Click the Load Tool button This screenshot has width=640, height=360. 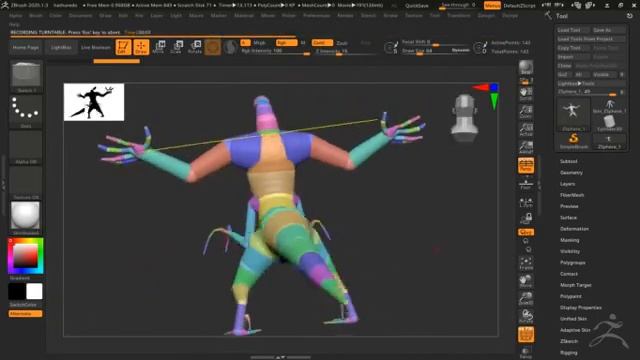coord(573,30)
